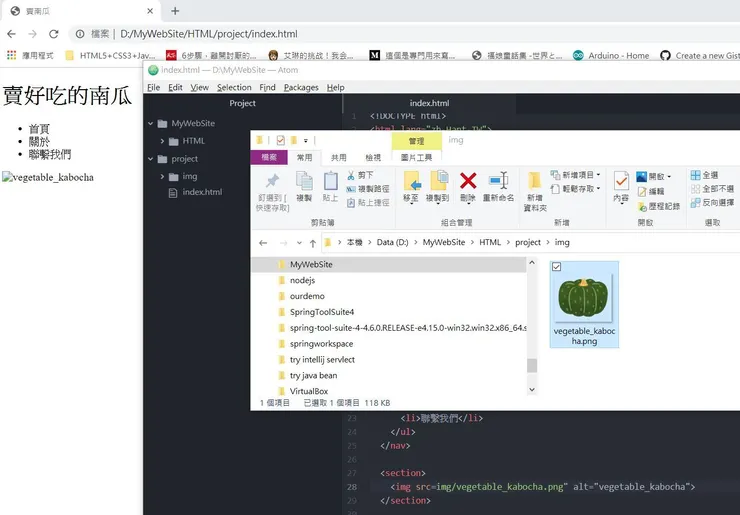Open the Atom Packages menu
The width and height of the screenshot is (740, 515).
[x=301, y=87]
